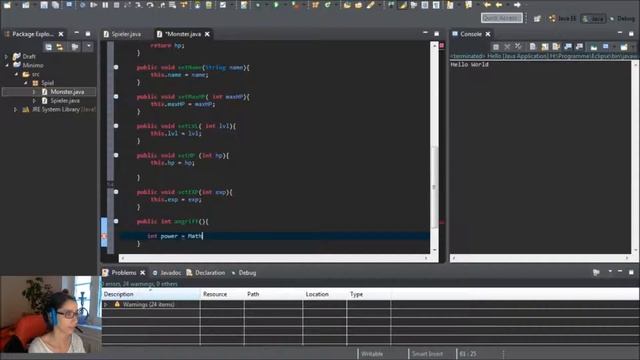Image resolution: width=640 pixels, height=360 pixels.
Task: Click the Quick Access search field
Action: coord(502,18)
